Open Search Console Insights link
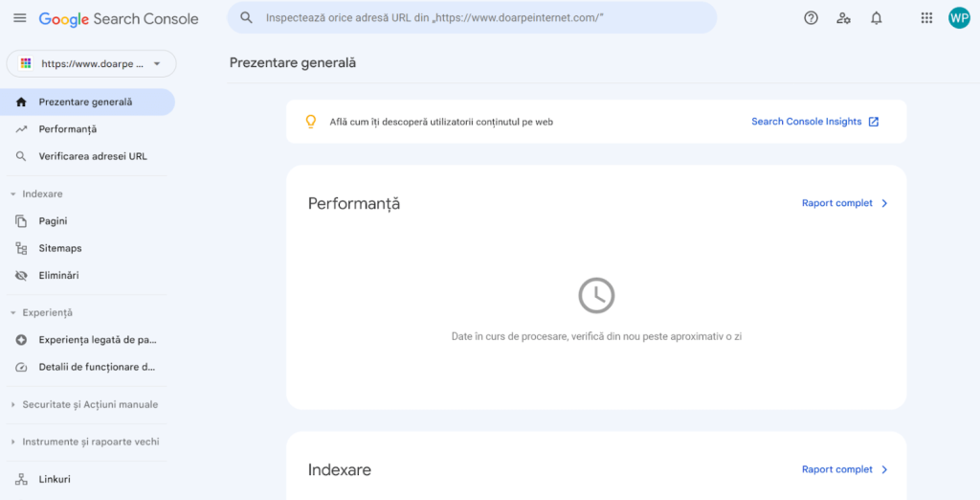The image size is (980, 500). pyautogui.click(x=806, y=122)
